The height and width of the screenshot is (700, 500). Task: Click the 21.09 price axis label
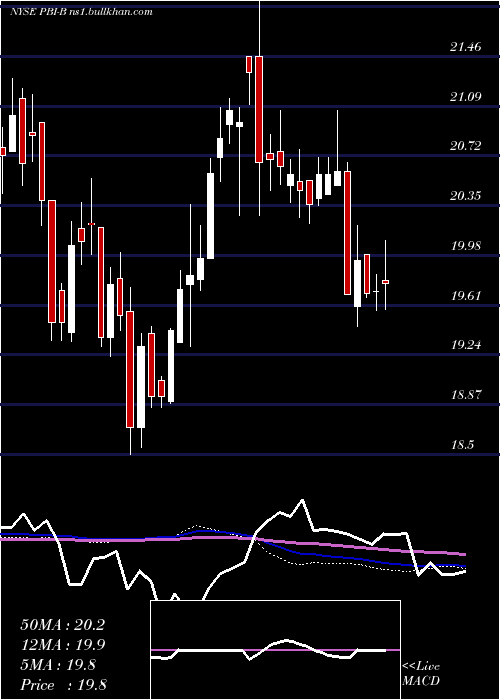point(466,96)
